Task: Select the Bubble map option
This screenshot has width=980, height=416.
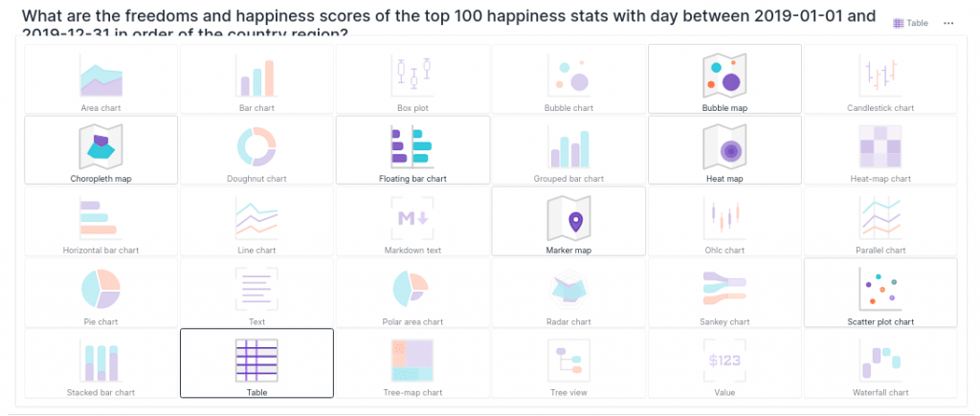Action: (724, 79)
